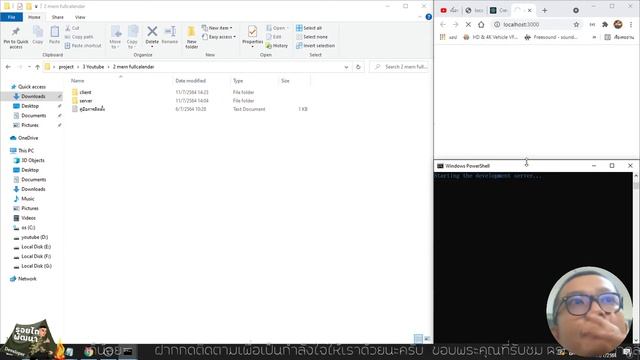The width and height of the screenshot is (640, 360).
Task: Open Chrome extensions puzzle icon
Action: pos(605,24)
